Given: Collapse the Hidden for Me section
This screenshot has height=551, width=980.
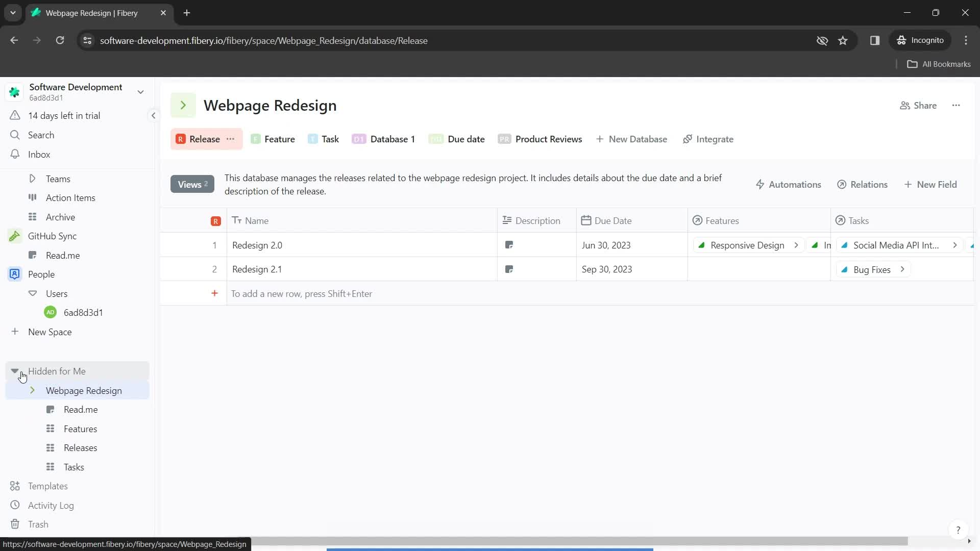Looking at the screenshot, I should (x=15, y=371).
